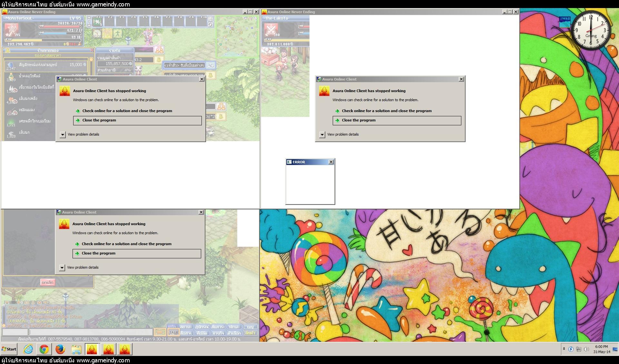Open the เมนู main menu
The height and width of the screenshot is (364, 619).
pos(251,327)
